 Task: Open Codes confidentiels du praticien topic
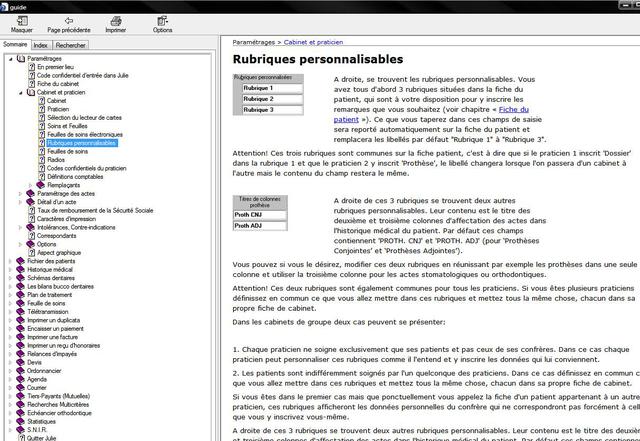click(x=87, y=168)
